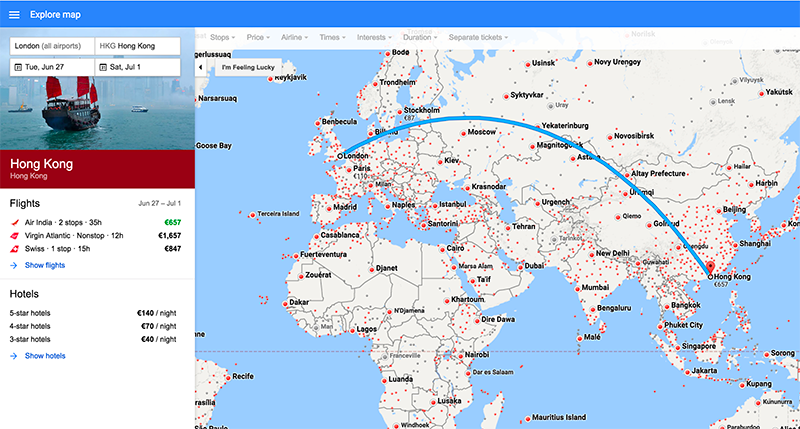Click the New Delhi map label

[x=613, y=254]
